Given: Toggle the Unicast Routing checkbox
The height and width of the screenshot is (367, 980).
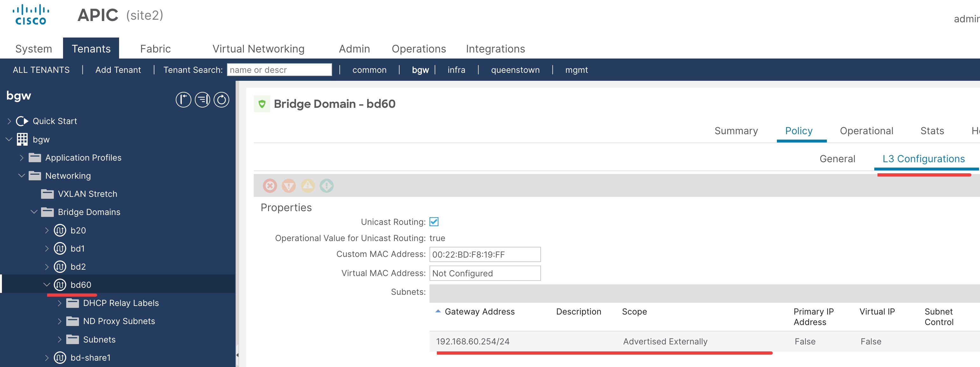Looking at the screenshot, I should [434, 222].
